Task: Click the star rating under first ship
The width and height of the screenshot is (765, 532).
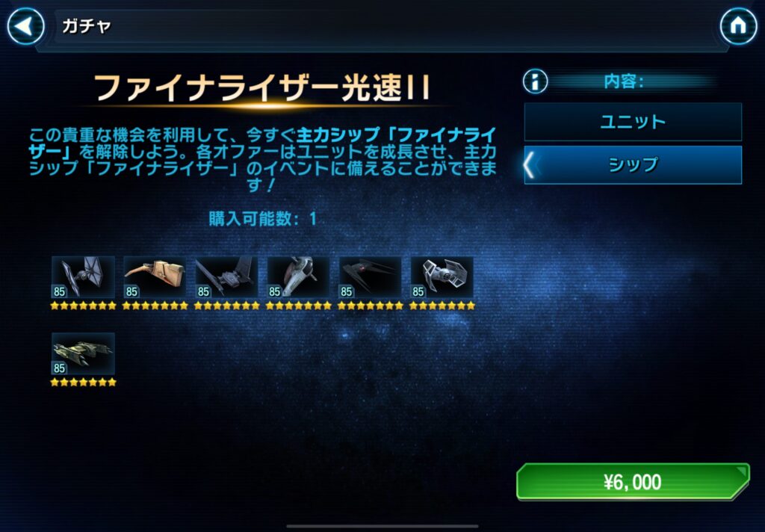Action: [84, 306]
